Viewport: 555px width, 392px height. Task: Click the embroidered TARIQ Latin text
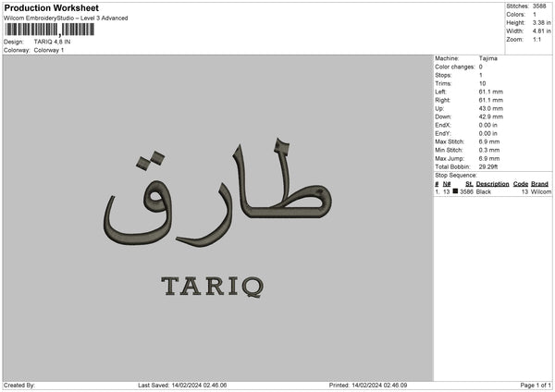(213, 287)
